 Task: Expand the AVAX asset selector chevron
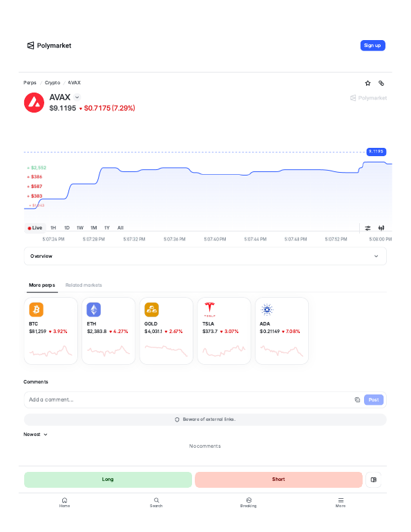pyautogui.click(x=77, y=97)
